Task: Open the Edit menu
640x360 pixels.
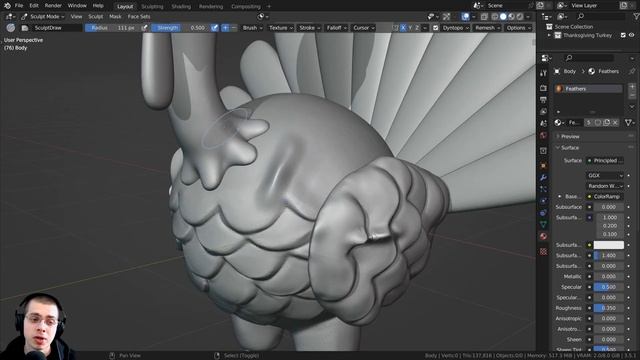Action: pyautogui.click(x=34, y=6)
